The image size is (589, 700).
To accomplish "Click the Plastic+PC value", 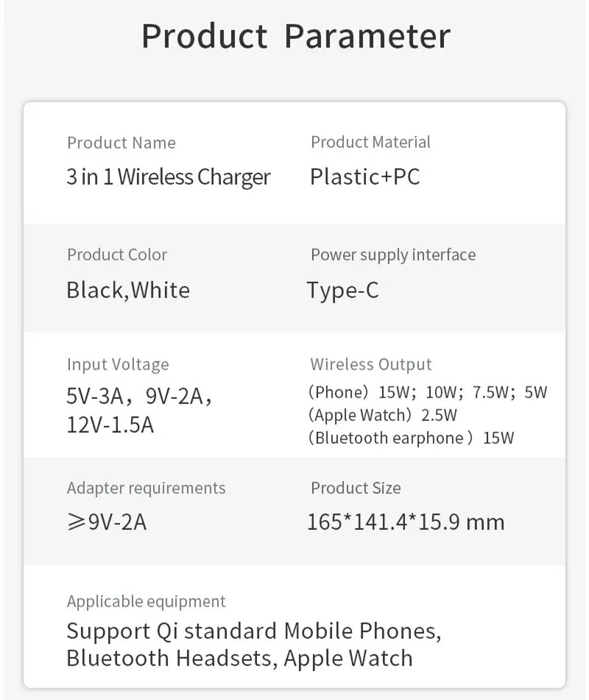I will tap(365, 177).
